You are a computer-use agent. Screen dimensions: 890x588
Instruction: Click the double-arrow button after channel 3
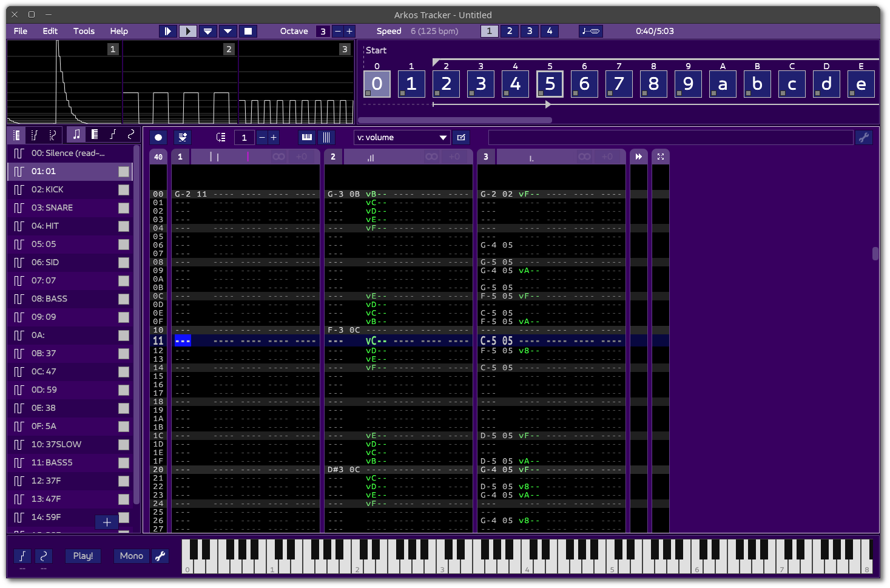pyautogui.click(x=638, y=157)
